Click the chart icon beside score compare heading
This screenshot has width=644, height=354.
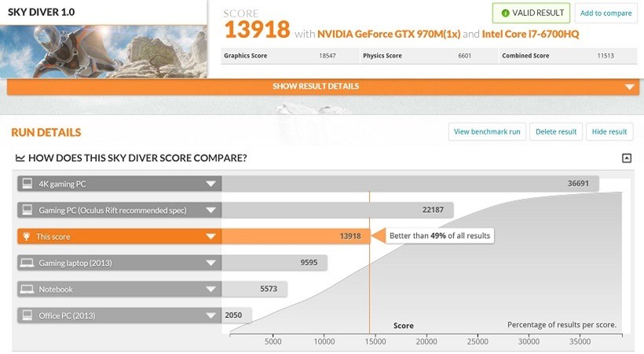(x=20, y=158)
